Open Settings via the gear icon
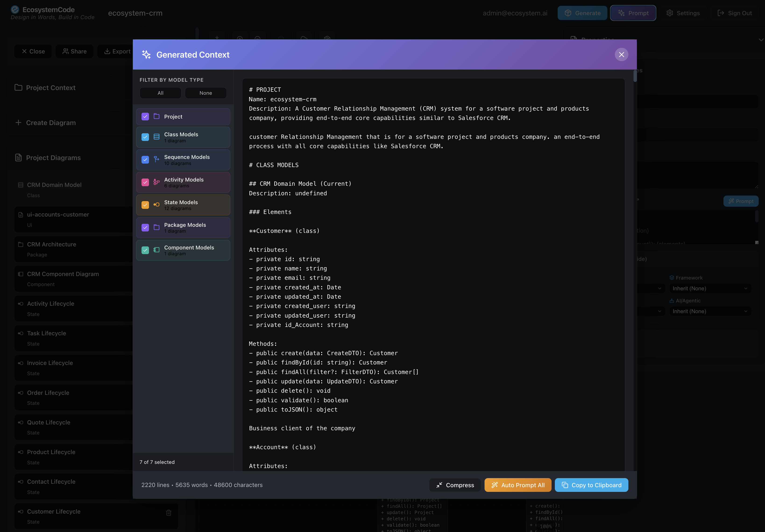The width and height of the screenshot is (765, 532). 670,13
